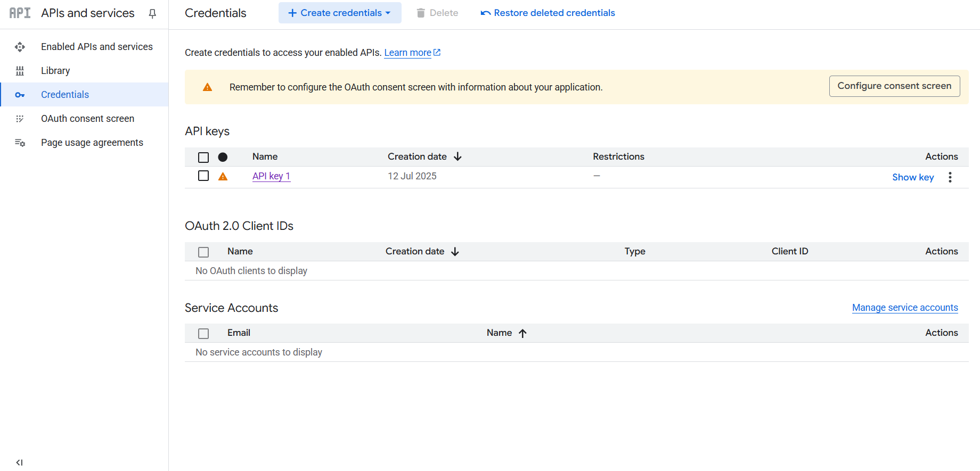Click the service accounts Name column header
980x471 pixels.
(x=499, y=333)
